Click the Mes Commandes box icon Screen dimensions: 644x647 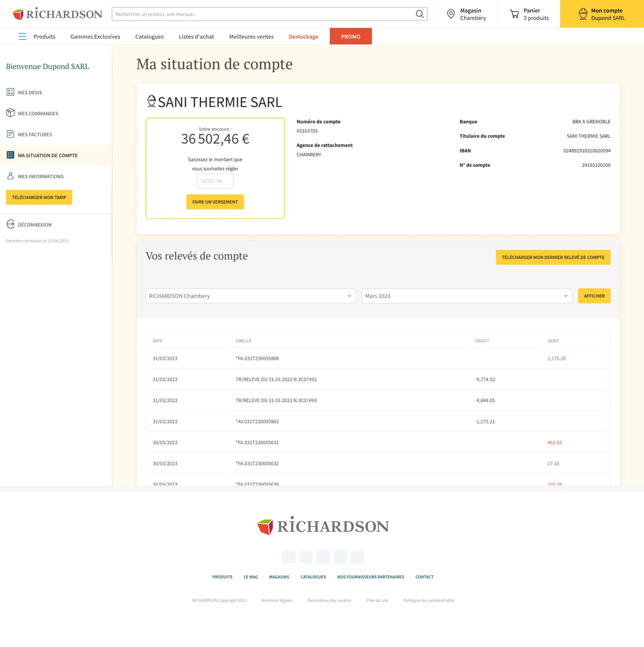(10, 113)
